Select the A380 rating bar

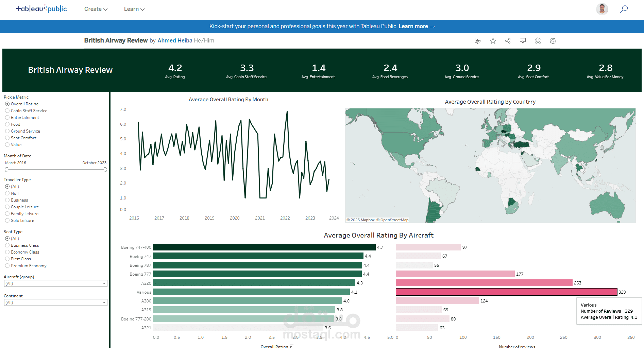click(x=248, y=301)
